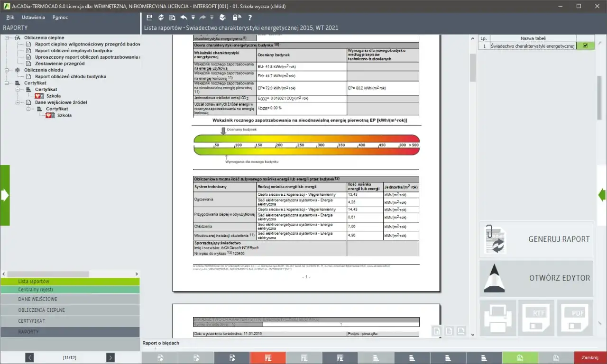
Task: Export the report to PDF
Action: (574, 318)
